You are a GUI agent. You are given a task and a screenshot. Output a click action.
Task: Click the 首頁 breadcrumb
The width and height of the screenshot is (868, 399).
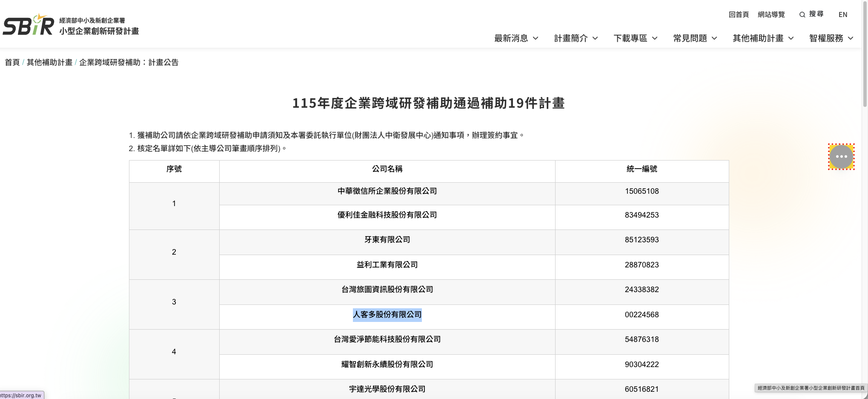tap(12, 62)
